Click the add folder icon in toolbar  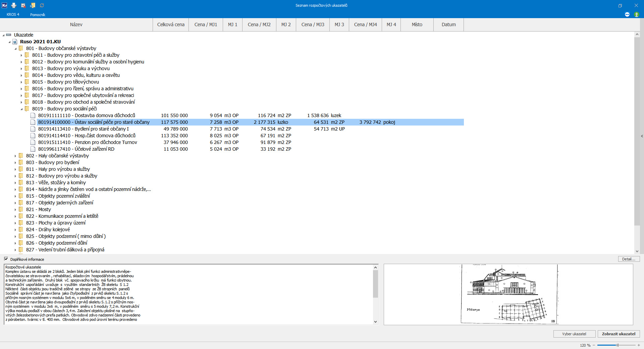[33, 5]
